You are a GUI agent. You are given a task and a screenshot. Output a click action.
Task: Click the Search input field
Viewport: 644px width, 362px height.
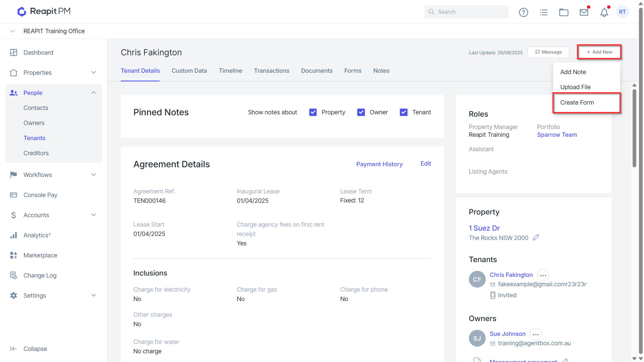(x=467, y=12)
